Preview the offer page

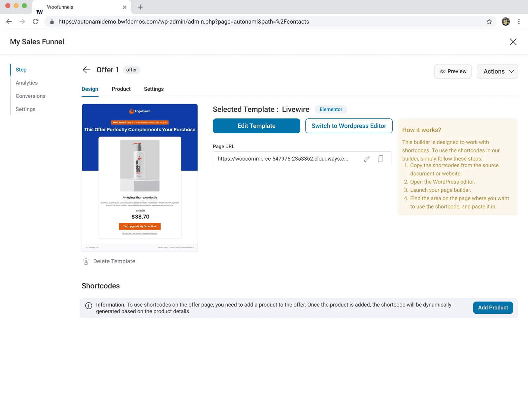coord(453,71)
